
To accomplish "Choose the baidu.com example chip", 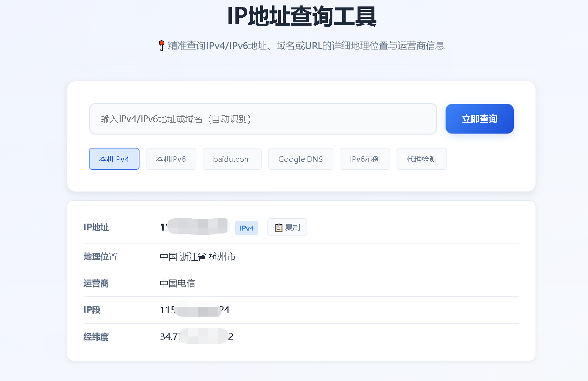I will (232, 159).
